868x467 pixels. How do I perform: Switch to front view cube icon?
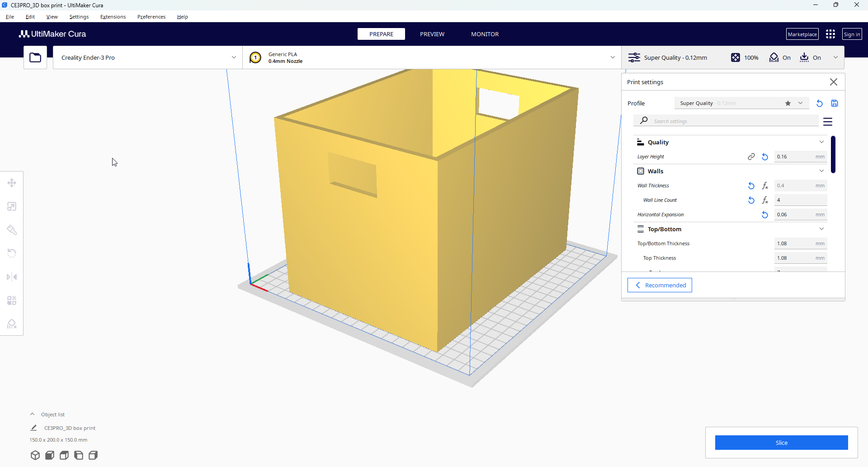(x=50, y=455)
